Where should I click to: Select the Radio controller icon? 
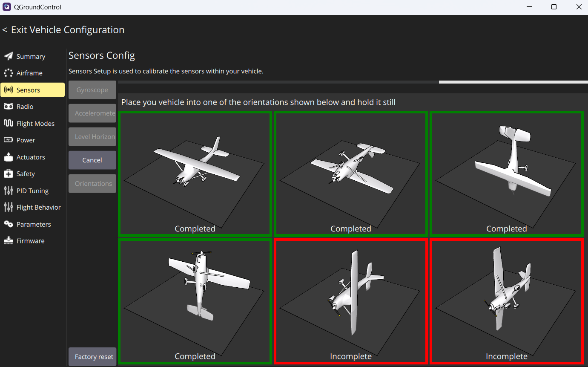(x=8, y=107)
